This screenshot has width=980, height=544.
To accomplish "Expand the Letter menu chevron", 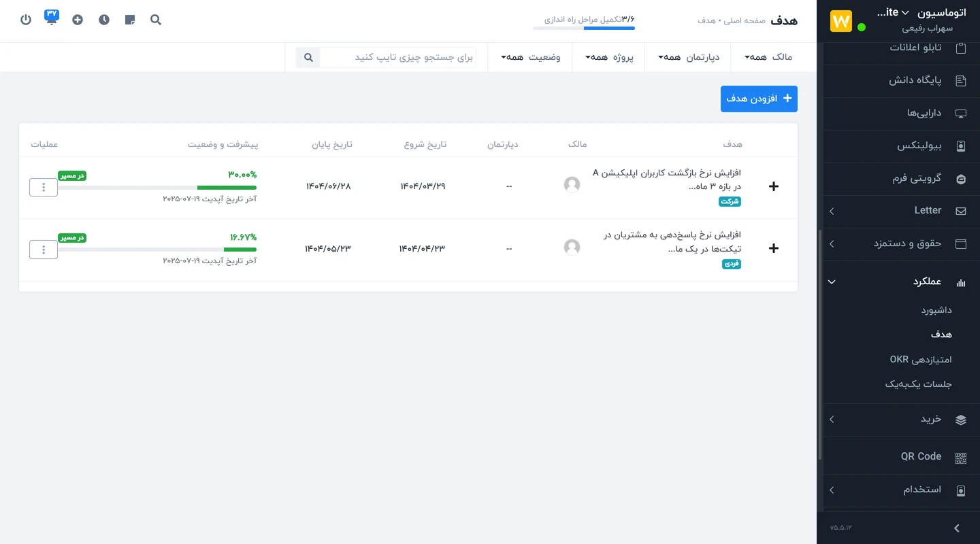I will tap(832, 211).
